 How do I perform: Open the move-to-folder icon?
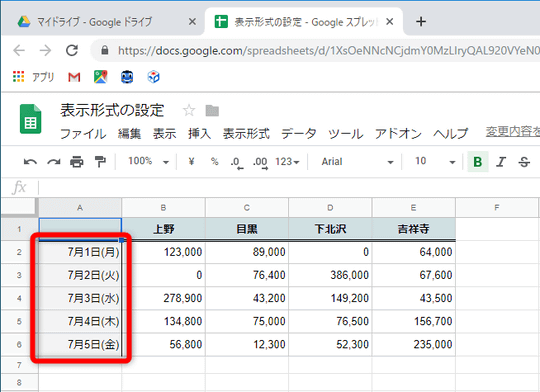(212, 111)
